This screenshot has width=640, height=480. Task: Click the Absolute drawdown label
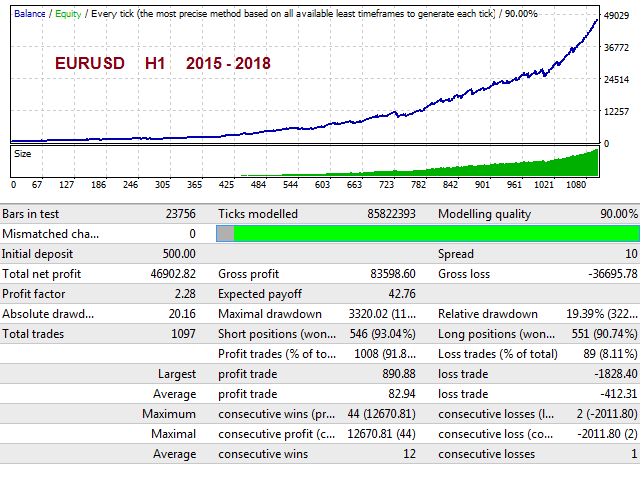pyautogui.click(x=48, y=314)
